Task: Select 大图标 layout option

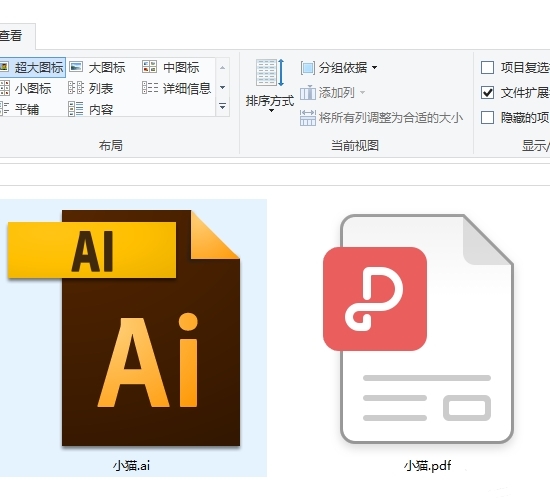Action: point(97,68)
